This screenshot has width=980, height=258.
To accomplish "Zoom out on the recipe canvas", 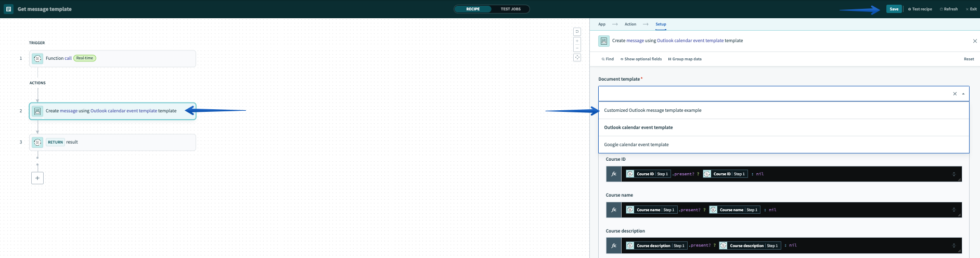I will tap(577, 48).
